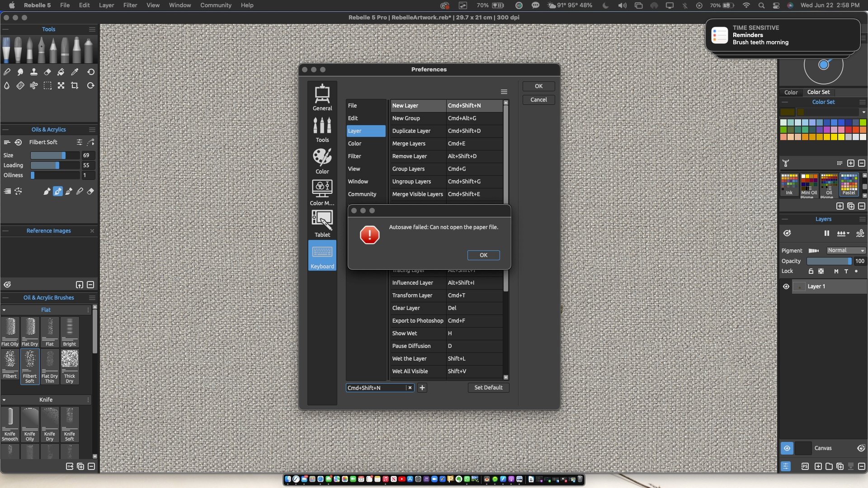Select the Smudge tool

tap(20, 72)
